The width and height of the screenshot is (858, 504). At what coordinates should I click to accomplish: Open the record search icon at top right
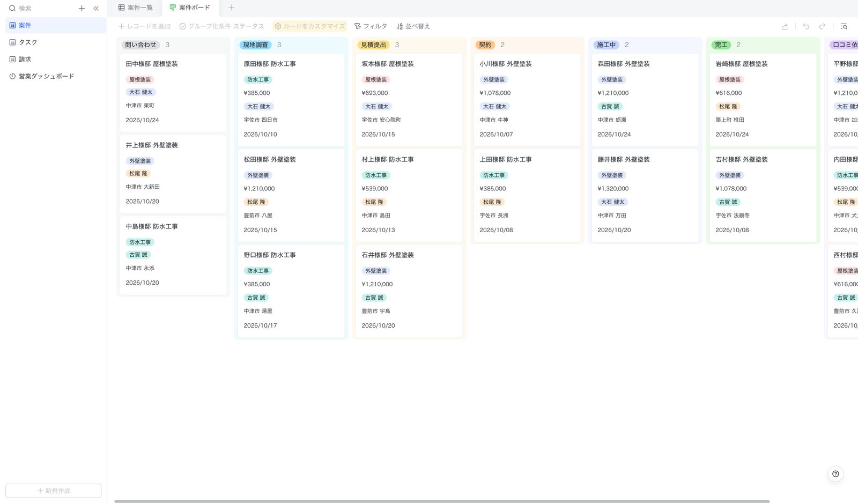coord(844,26)
